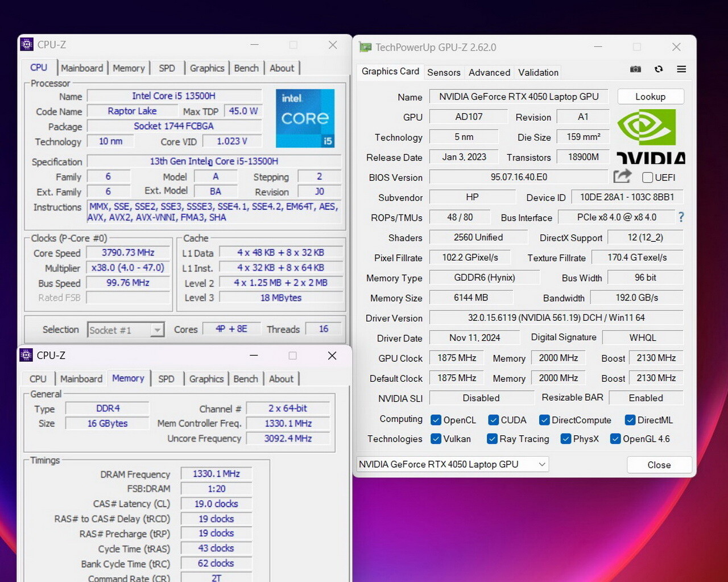Click the top CPU-Z window title icon
The image size is (728, 582).
click(27, 44)
